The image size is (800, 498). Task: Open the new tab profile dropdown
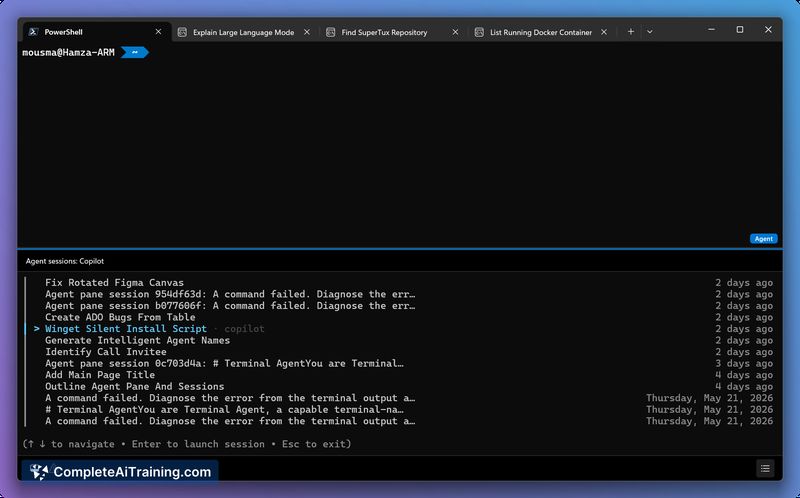pos(649,32)
